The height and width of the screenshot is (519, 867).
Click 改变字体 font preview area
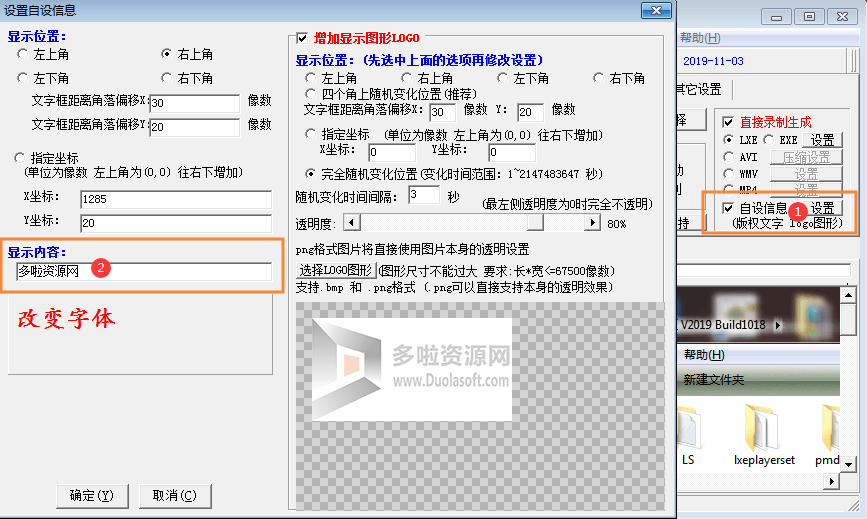click(140, 334)
